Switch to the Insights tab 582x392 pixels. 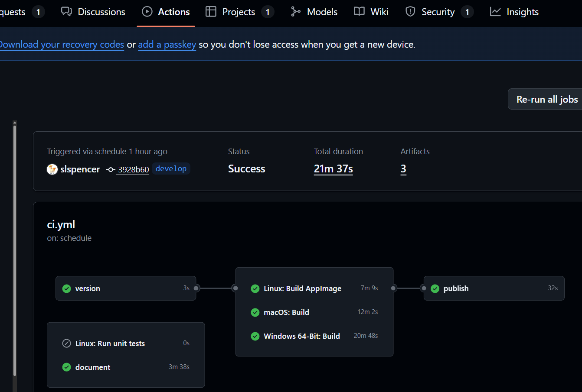click(522, 12)
